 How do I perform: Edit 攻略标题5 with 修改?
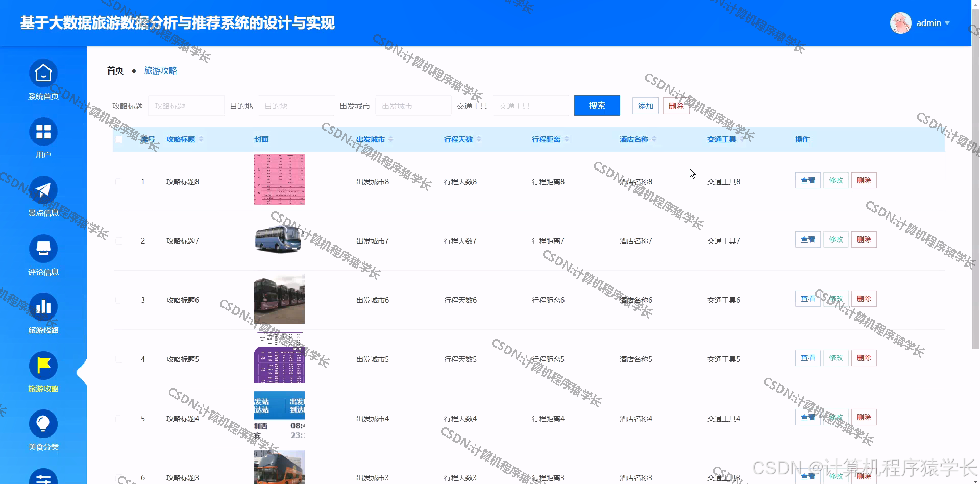click(836, 358)
